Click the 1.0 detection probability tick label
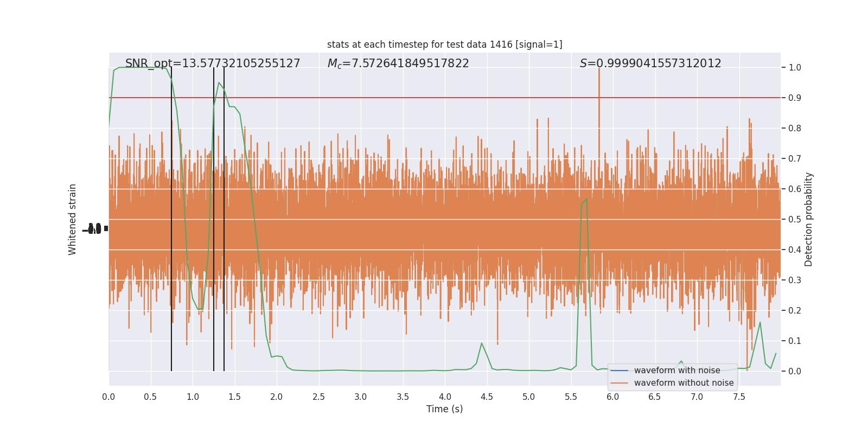 pos(795,68)
